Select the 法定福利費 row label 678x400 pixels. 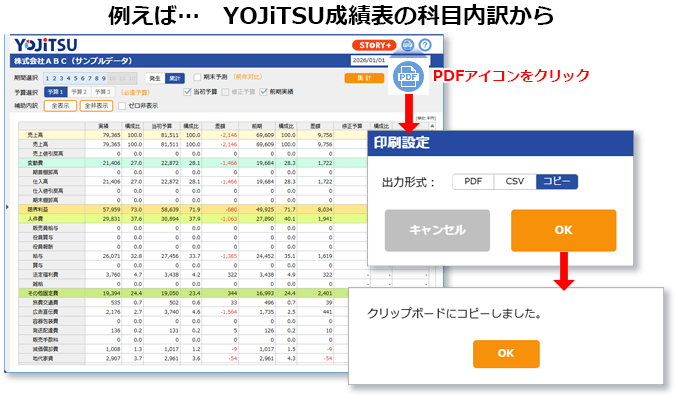pos(45,275)
